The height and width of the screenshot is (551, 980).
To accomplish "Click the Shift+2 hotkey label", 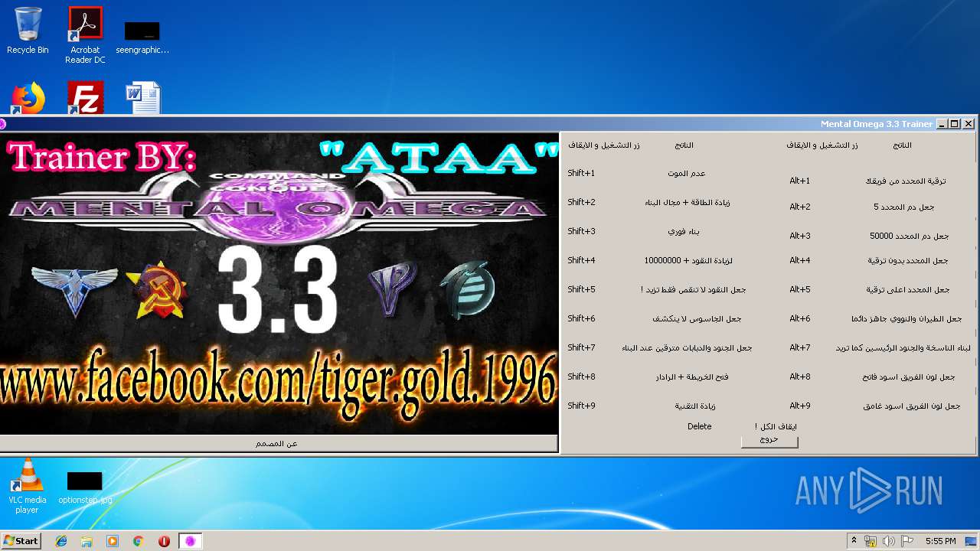I will pos(581,203).
